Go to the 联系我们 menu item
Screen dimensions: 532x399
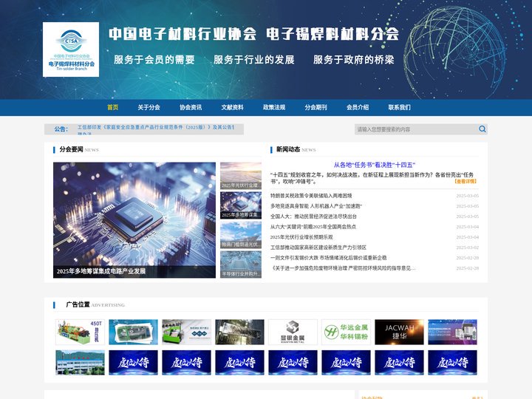pos(399,108)
